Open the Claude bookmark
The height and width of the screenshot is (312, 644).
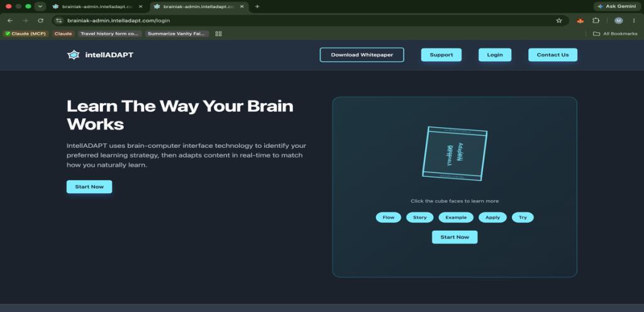[63, 34]
